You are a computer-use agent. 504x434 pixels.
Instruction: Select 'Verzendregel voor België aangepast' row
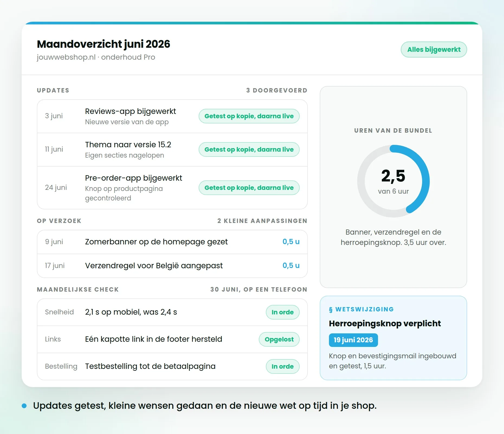pos(172,266)
